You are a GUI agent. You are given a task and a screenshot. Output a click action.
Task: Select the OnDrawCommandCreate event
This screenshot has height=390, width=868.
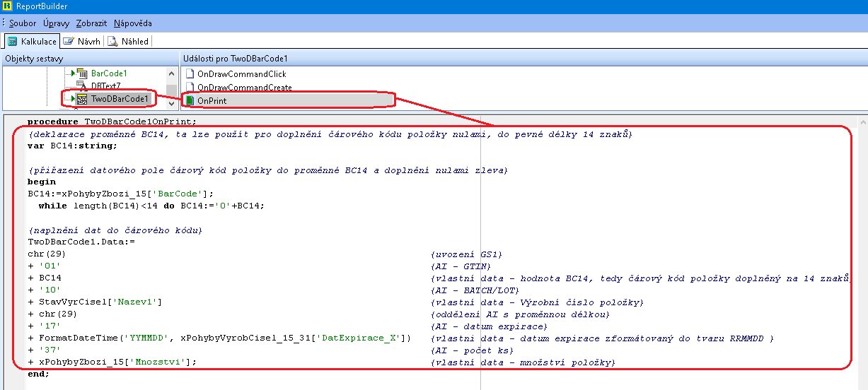click(x=244, y=88)
